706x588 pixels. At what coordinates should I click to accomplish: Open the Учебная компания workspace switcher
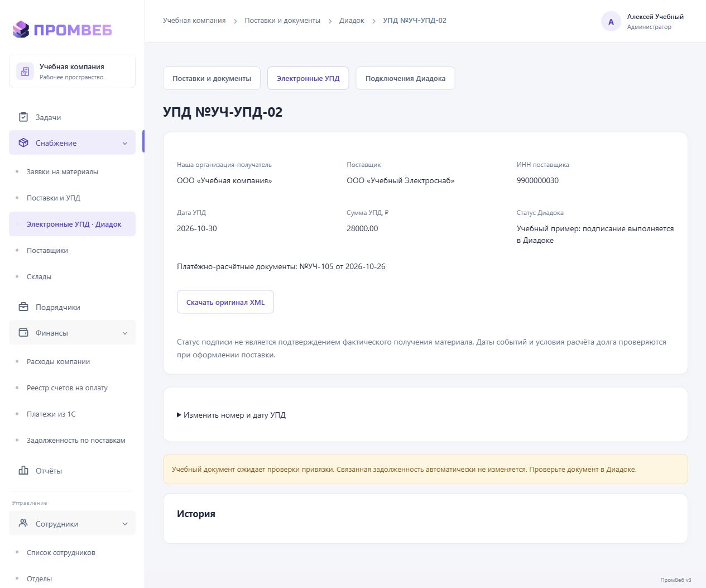point(72,71)
